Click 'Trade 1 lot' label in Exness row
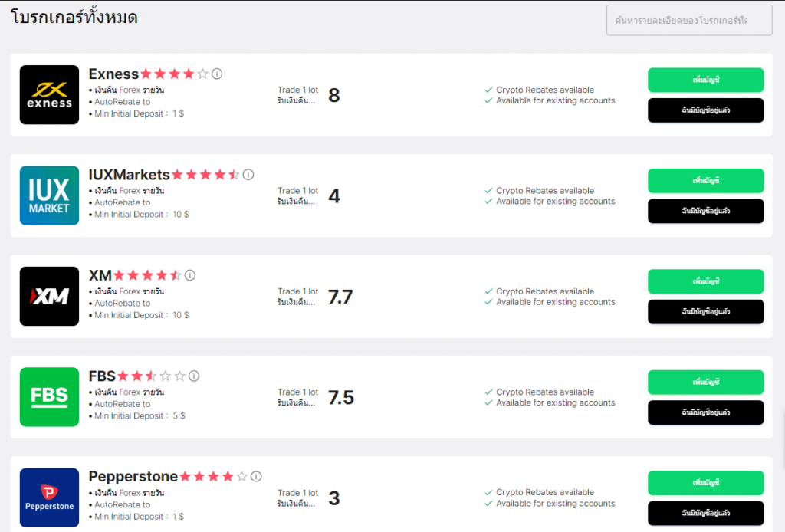 pyautogui.click(x=298, y=90)
